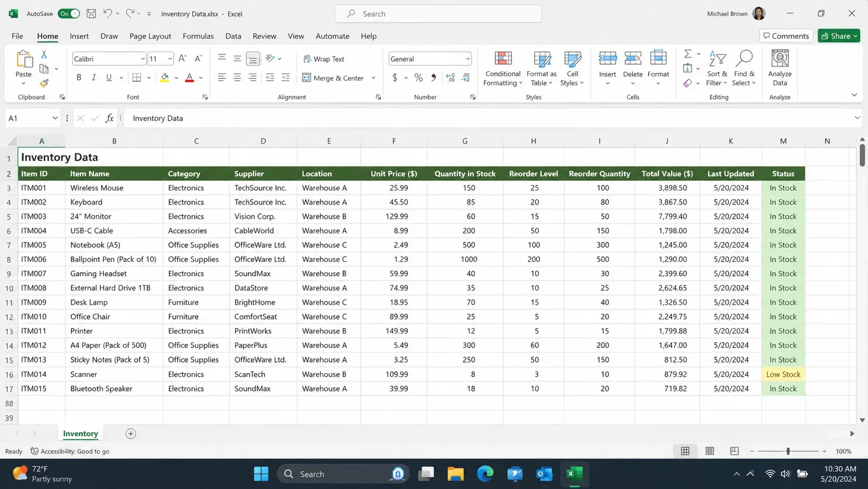The image size is (868, 489).
Task: Switch to the Page Layout tab
Action: tap(150, 36)
